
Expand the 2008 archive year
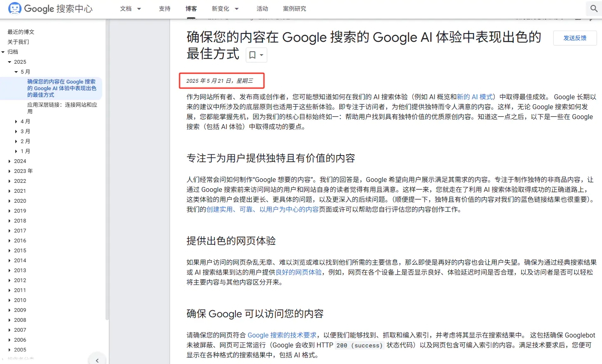10,320
